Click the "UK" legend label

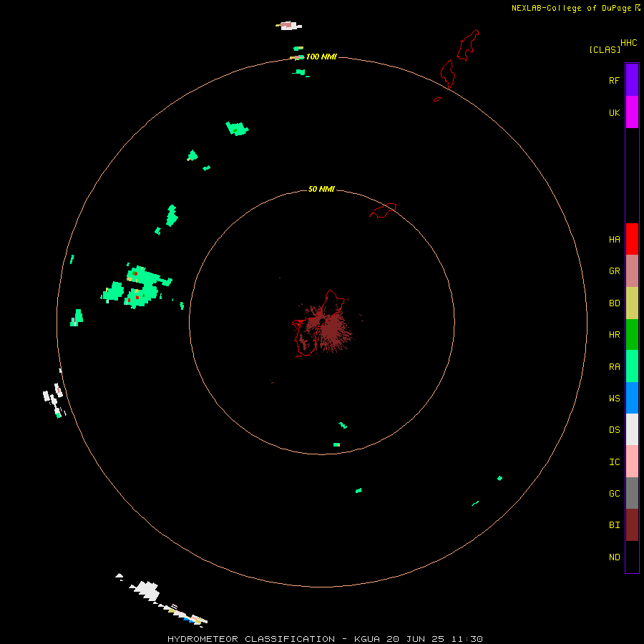point(614,112)
